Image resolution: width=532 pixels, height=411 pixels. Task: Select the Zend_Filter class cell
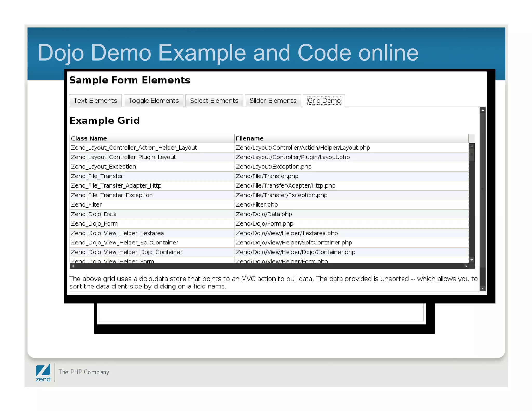click(x=152, y=204)
